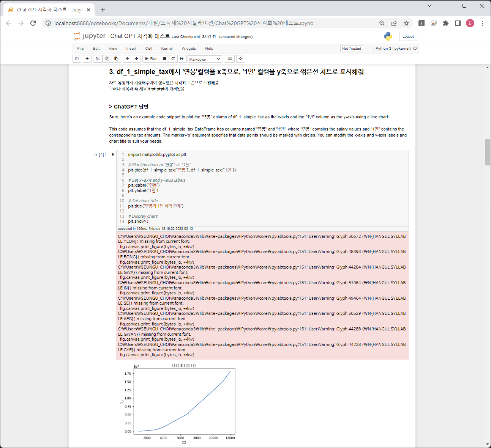The image size is (491, 448).
Task: Interrupt the kernel with stop icon
Action: pos(164,59)
